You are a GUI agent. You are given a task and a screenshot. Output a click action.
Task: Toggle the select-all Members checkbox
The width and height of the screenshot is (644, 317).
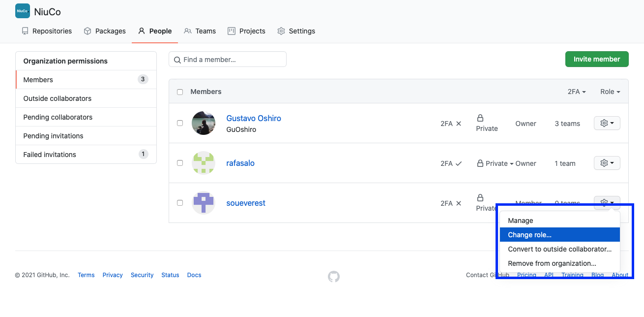click(180, 92)
